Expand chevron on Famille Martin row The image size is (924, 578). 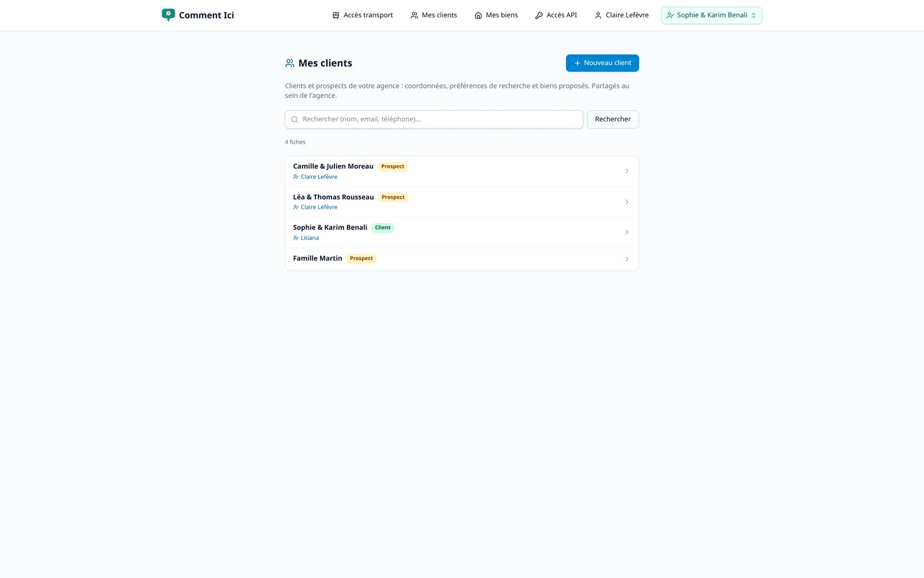click(x=627, y=259)
